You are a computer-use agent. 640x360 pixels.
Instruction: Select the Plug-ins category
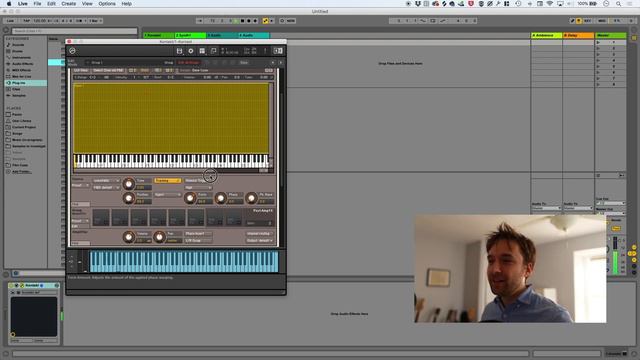(26, 83)
